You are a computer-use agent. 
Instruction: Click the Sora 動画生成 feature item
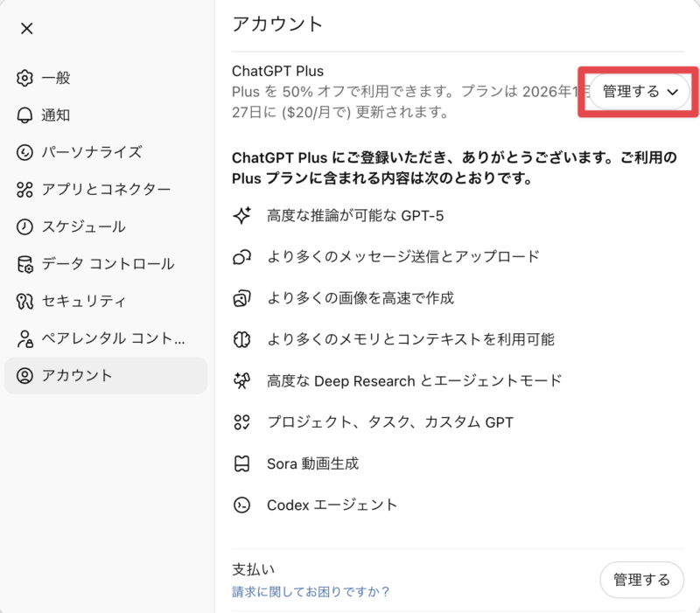pyautogui.click(x=312, y=463)
